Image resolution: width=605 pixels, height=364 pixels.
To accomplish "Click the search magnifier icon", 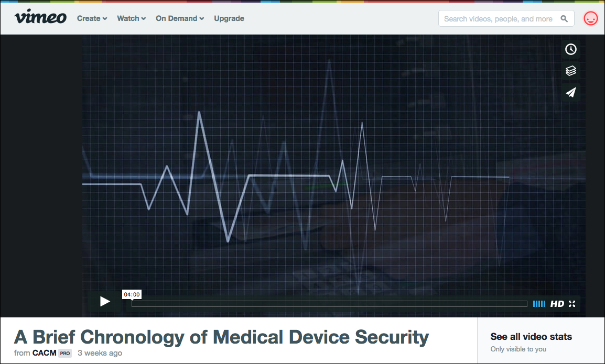I will point(564,18).
